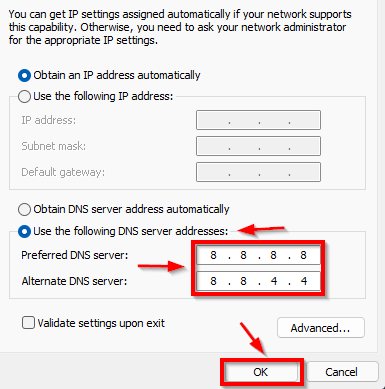385x389 pixels.
Task: Click third octet of Alternate DNS server
Action: click(x=274, y=281)
